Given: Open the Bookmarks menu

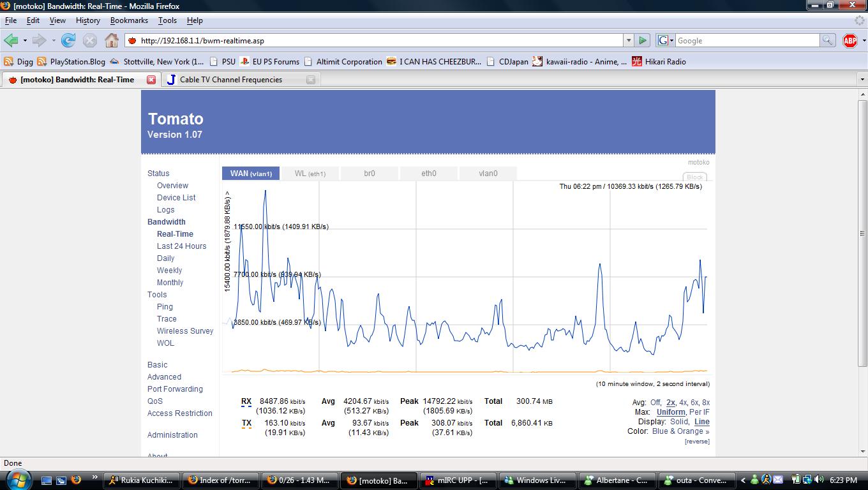Looking at the screenshot, I should (129, 20).
